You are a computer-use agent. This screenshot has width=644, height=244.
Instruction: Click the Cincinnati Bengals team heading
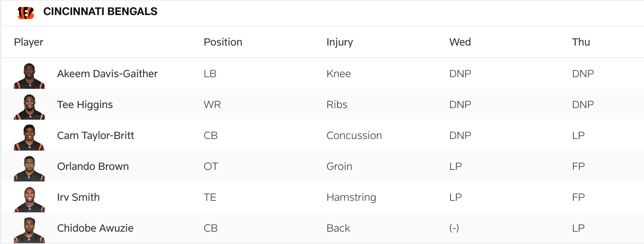pyautogui.click(x=100, y=12)
